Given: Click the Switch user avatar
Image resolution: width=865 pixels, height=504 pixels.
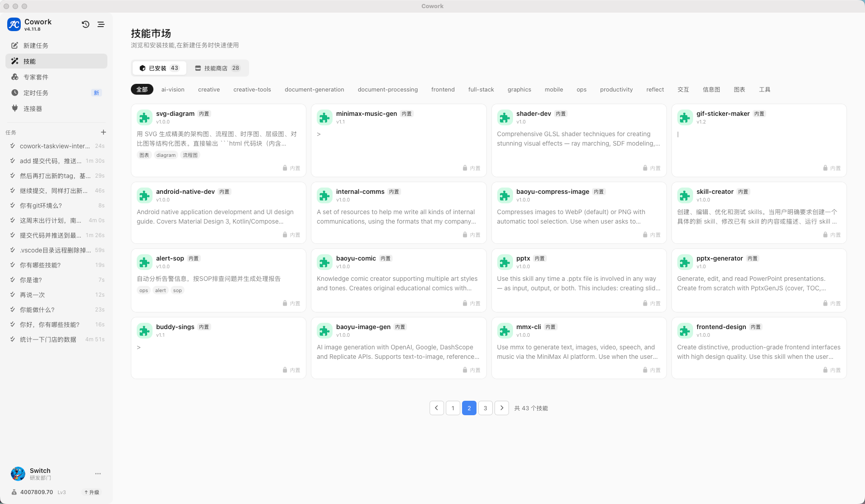Looking at the screenshot, I should pos(18,474).
